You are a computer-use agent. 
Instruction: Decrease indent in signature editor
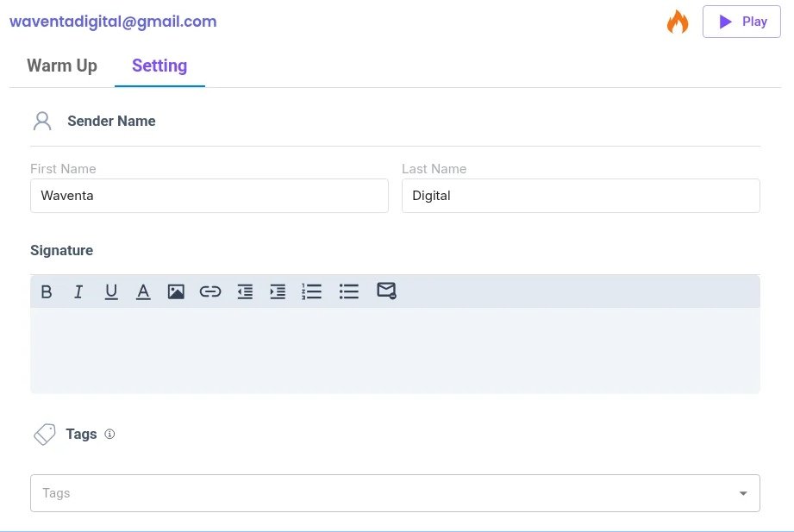pos(245,292)
